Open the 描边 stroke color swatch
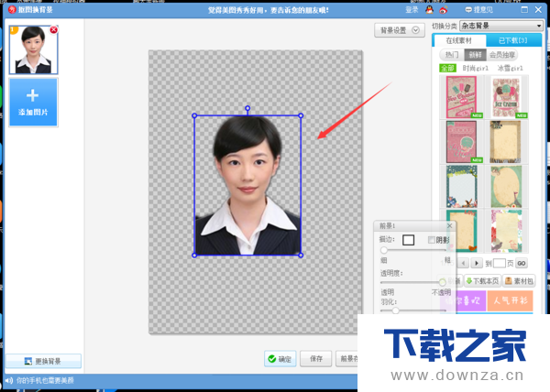The image size is (550, 392). pyautogui.click(x=408, y=240)
